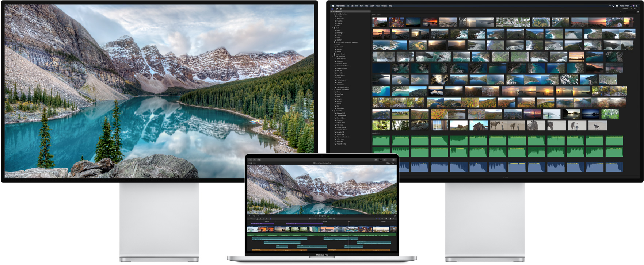Click the Golden Gate bridge first video thumbnail
The width and height of the screenshot is (644, 265).
click(x=380, y=22)
